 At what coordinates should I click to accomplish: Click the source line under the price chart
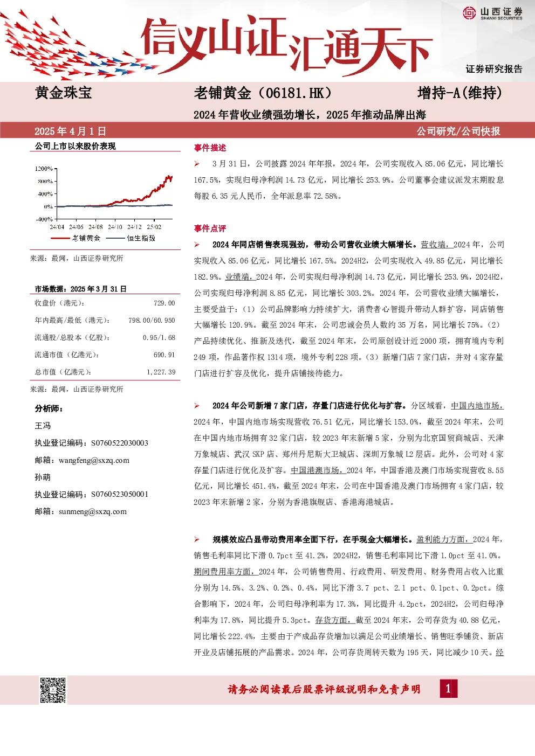[x=77, y=259]
